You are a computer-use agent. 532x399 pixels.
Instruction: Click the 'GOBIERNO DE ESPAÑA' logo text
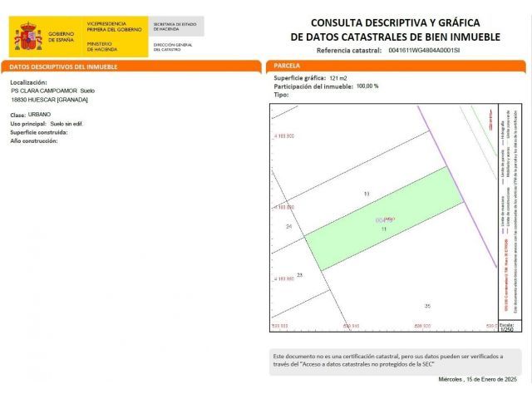(61, 37)
